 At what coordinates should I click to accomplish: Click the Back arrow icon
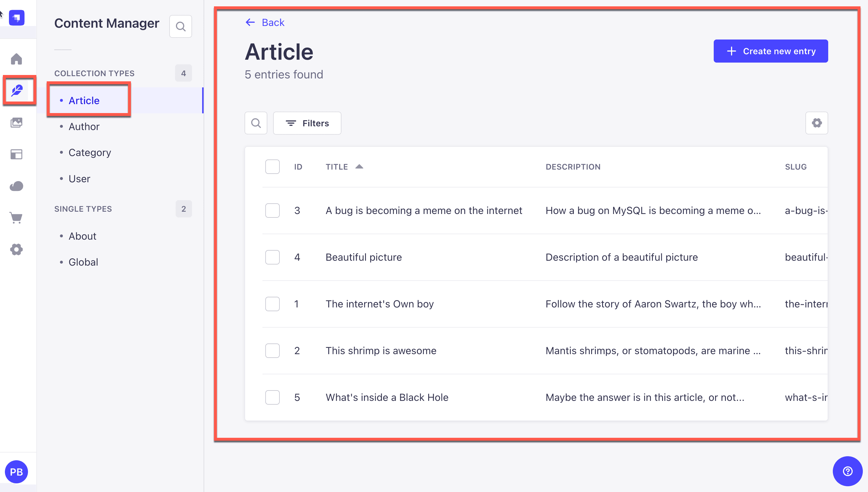[x=250, y=22]
